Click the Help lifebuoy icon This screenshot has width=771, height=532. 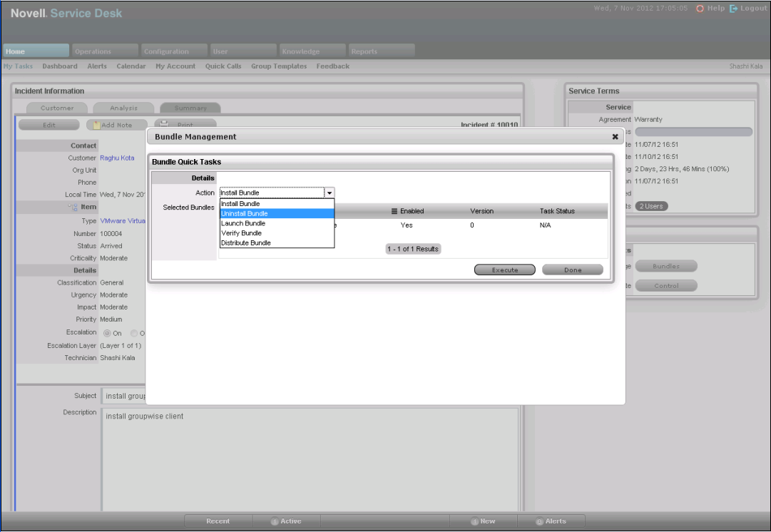pos(700,9)
